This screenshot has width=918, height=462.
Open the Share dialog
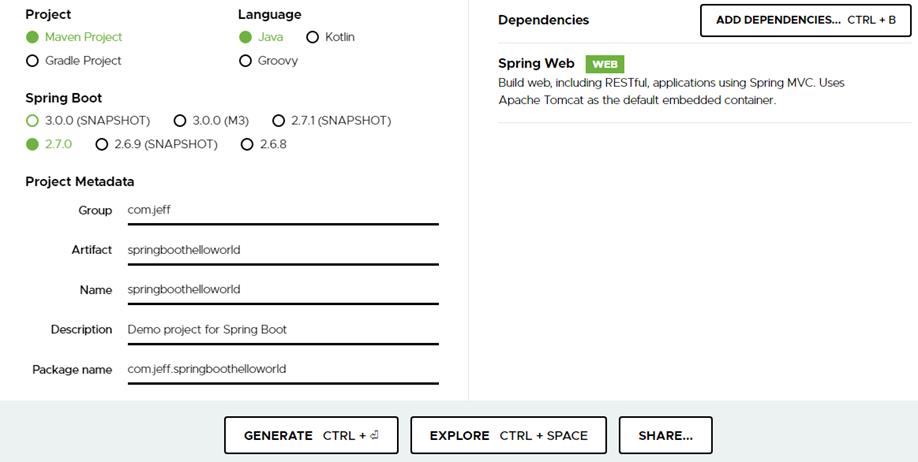tap(665, 435)
